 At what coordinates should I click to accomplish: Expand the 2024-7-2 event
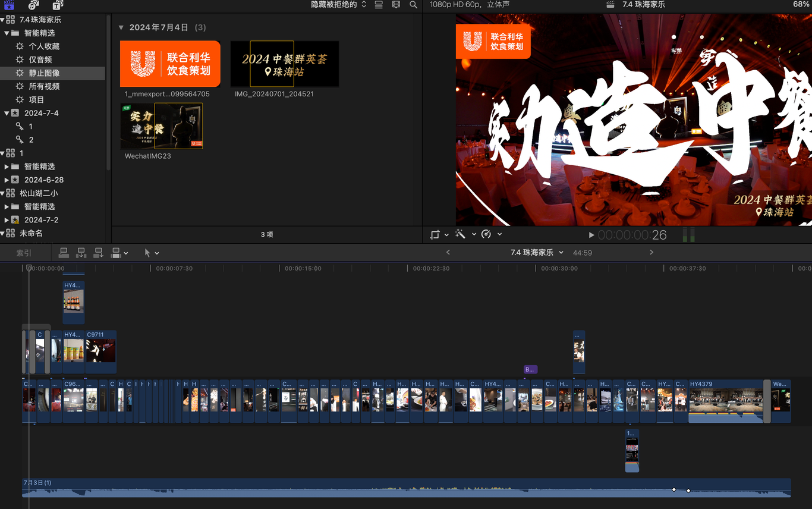point(7,220)
